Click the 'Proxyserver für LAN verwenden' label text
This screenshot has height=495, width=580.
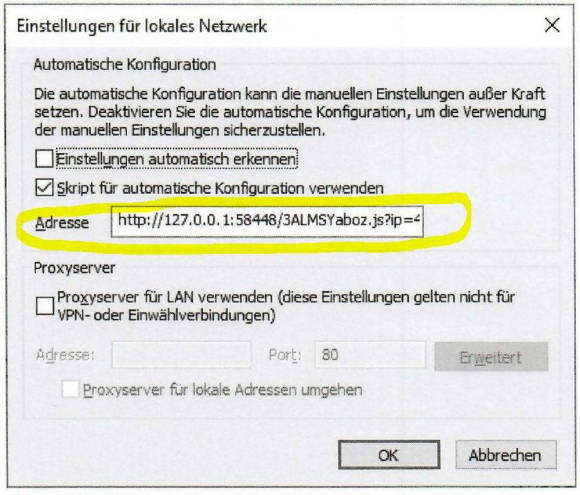(x=286, y=306)
